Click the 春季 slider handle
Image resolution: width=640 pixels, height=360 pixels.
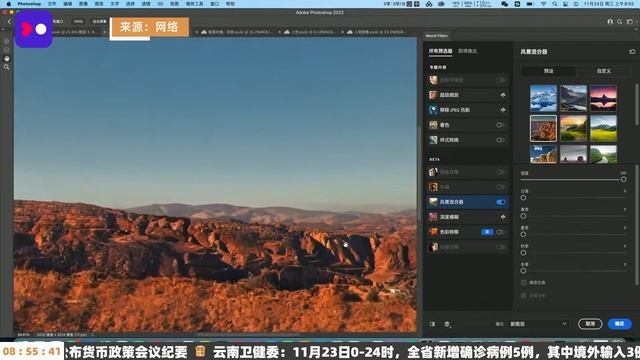[x=523, y=216]
